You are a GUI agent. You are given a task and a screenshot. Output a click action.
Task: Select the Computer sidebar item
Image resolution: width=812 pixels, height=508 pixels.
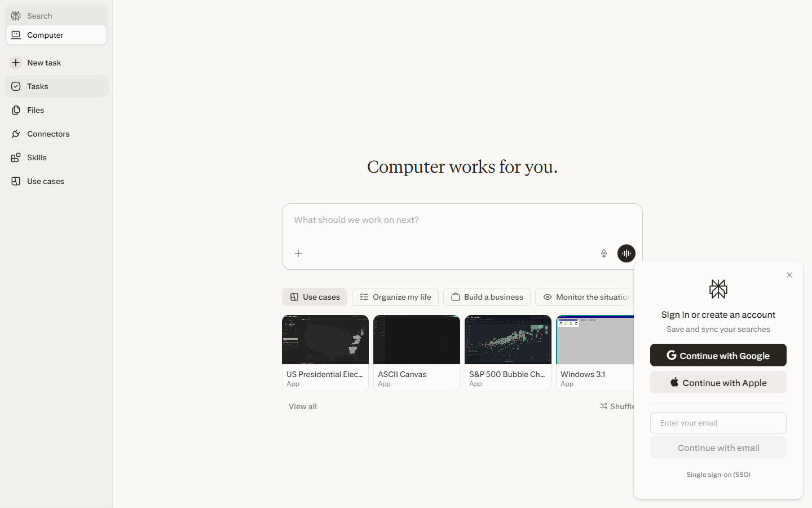(x=56, y=35)
